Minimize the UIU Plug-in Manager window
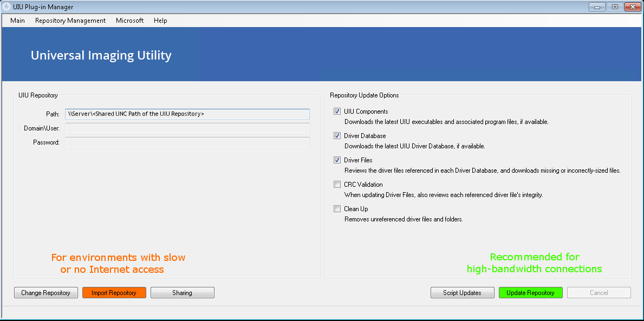This screenshot has height=321, width=644. [x=597, y=7]
